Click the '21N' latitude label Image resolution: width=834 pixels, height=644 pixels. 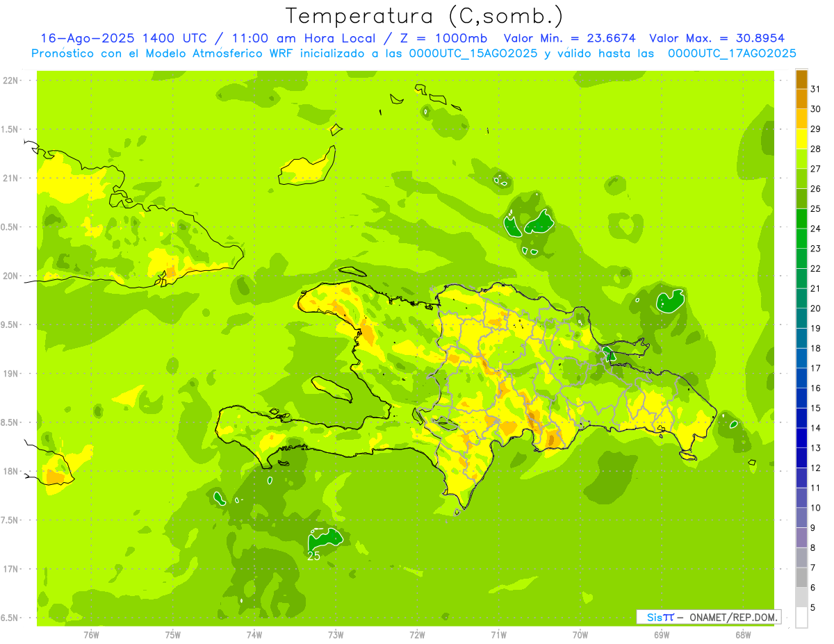[x=10, y=179]
